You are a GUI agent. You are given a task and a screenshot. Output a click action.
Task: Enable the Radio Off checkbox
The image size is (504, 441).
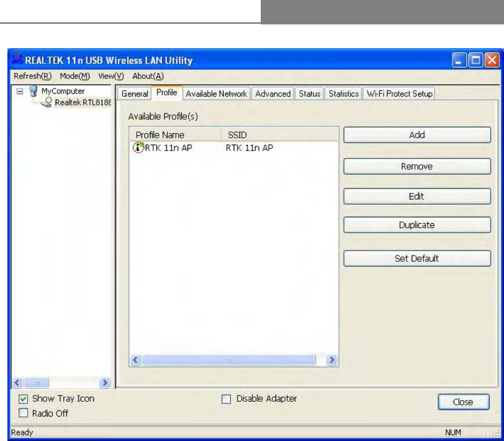click(23, 413)
